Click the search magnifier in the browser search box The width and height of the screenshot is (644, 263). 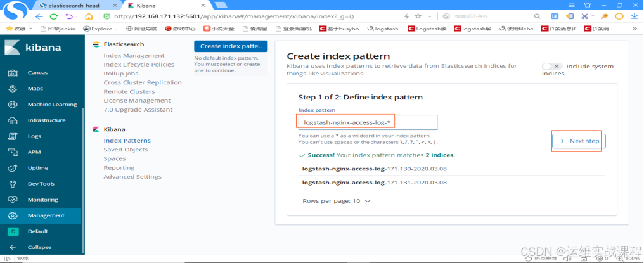click(x=537, y=16)
